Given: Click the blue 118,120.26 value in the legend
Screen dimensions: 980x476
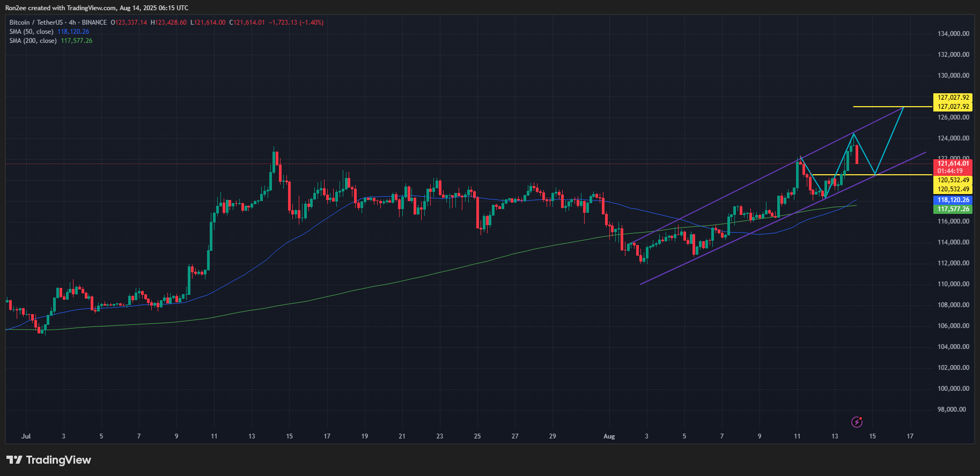Looking at the screenshot, I should (73, 32).
